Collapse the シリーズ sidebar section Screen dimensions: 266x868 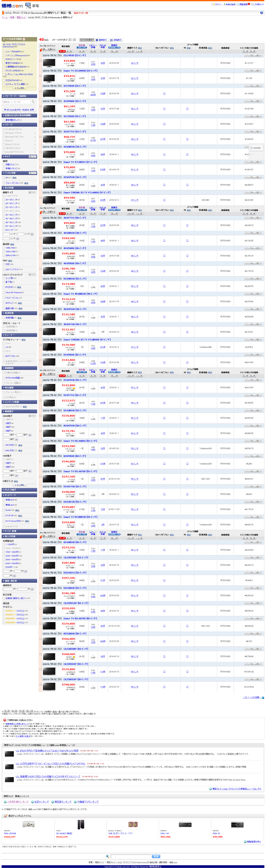point(19,125)
